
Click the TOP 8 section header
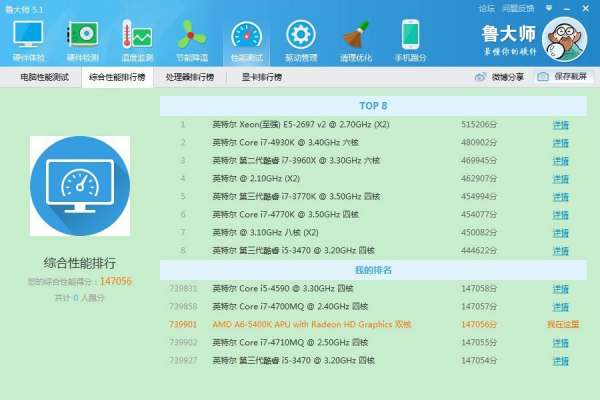(373, 106)
